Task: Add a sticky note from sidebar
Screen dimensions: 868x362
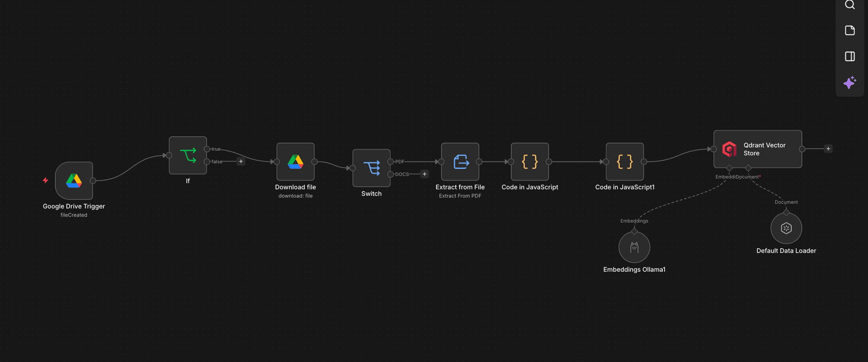Action: tap(850, 30)
